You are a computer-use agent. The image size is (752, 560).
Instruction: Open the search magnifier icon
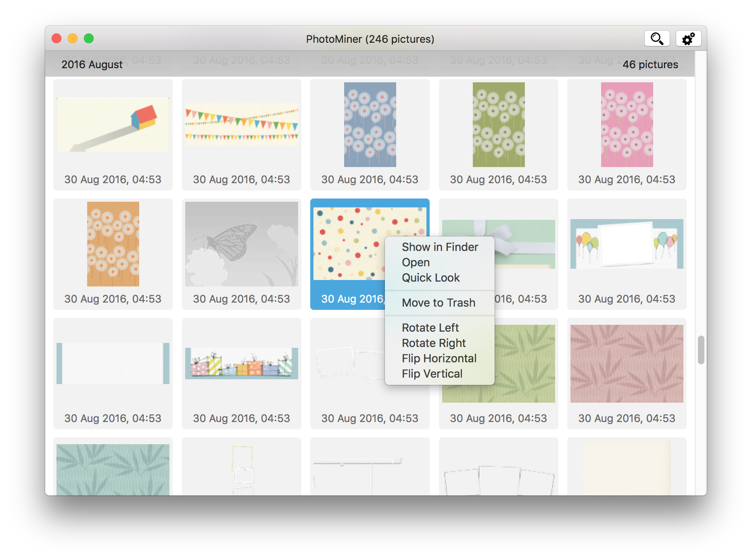coord(657,38)
